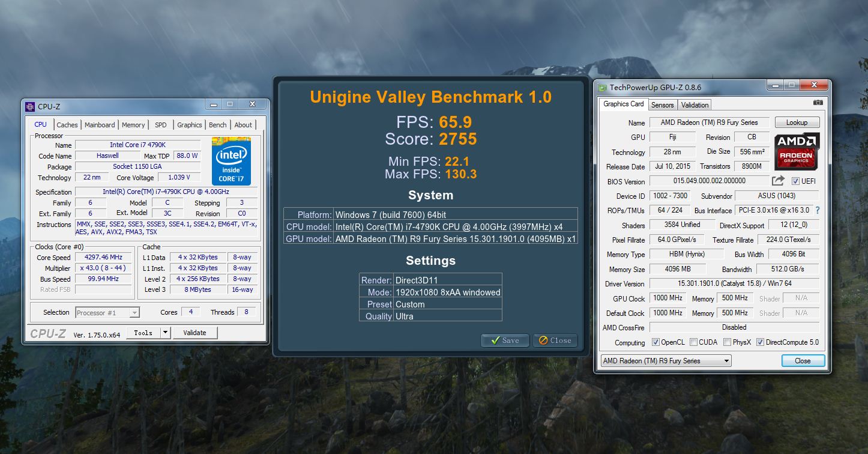Click the Driver Version field in GPU-Z

click(734, 283)
